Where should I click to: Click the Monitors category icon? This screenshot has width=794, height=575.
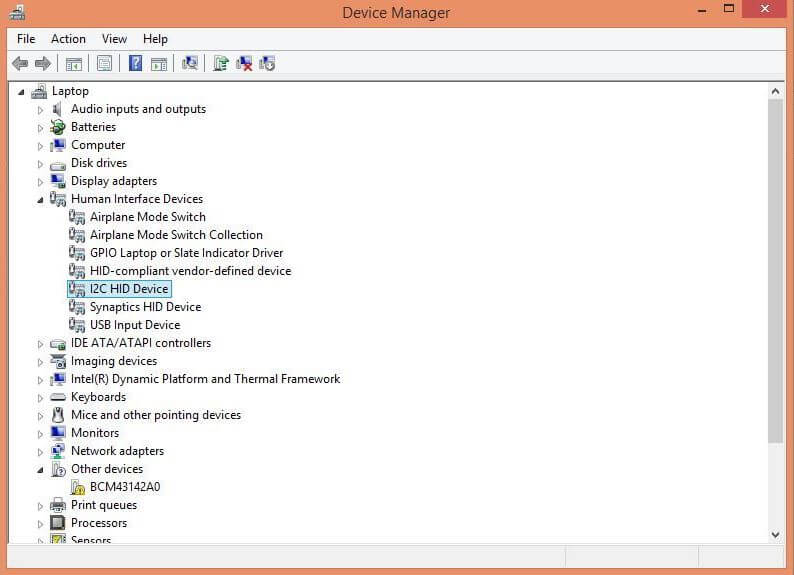[x=58, y=433]
